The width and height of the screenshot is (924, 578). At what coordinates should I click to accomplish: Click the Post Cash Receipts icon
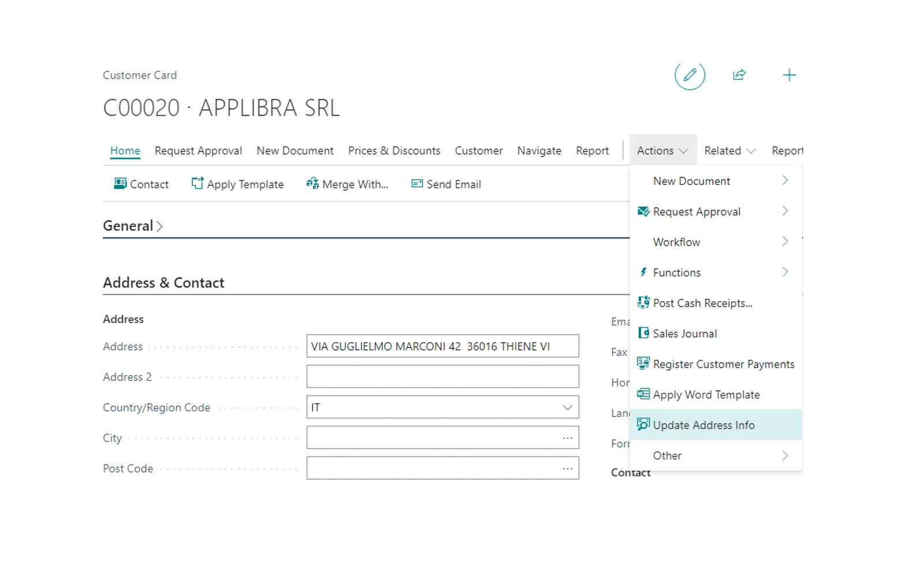click(643, 302)
